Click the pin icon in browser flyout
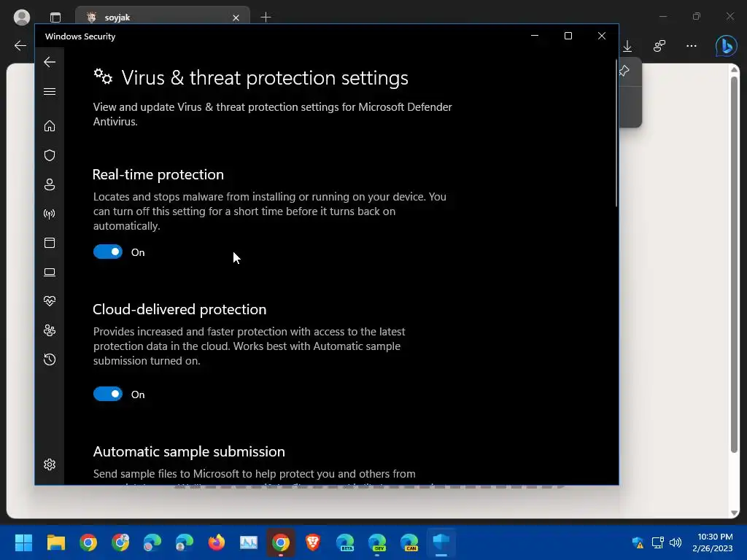The height and width of the screenshot is (560, 747). pyautogui.click(x=624, y=71)
